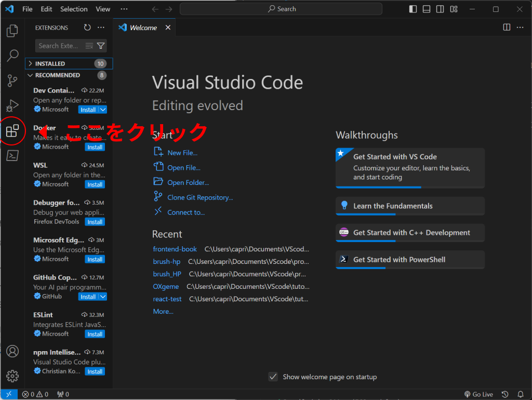Split the editor to the right
532x400 pixels.
(x=507, y=28)
